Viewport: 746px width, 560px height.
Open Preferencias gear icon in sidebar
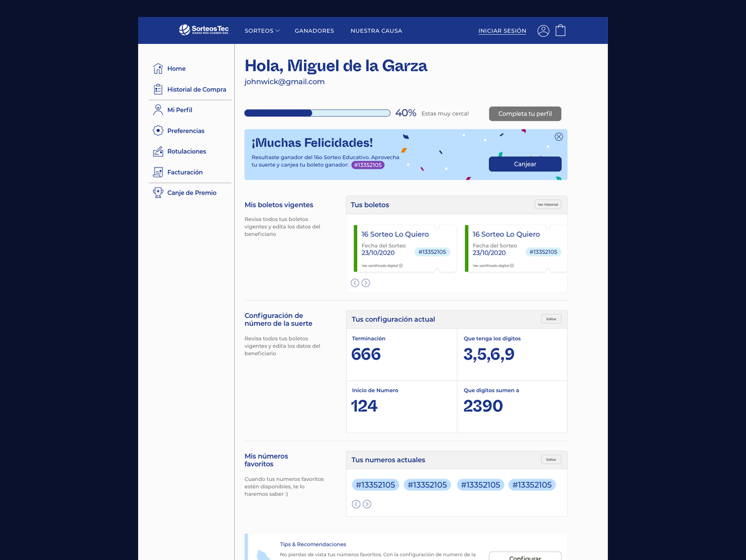(158, 130)
